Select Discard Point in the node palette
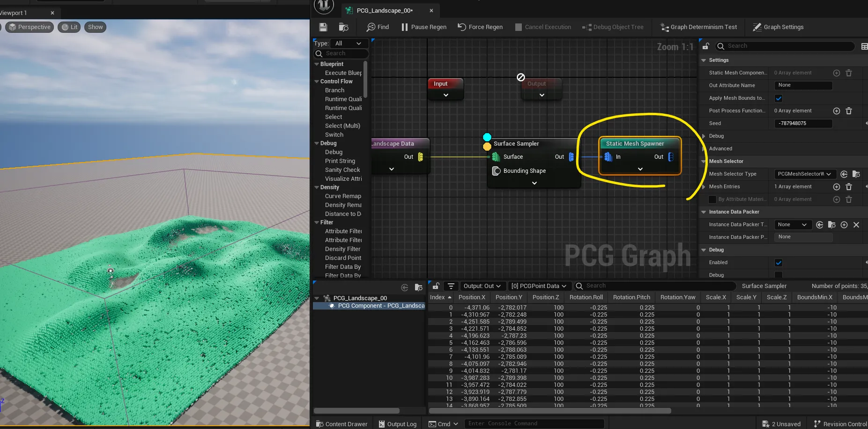This screenshot has width=868, height=429. [343, 258]
